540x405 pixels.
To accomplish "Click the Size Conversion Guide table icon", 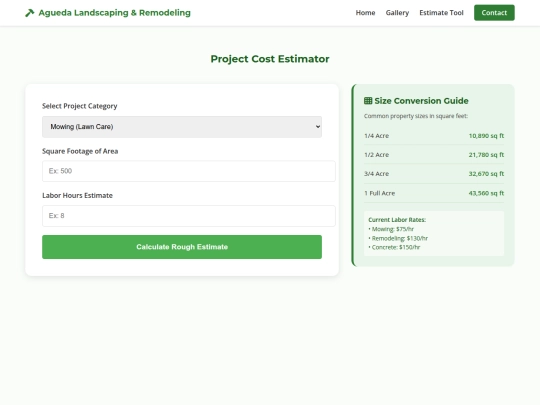I will point(368,101).
